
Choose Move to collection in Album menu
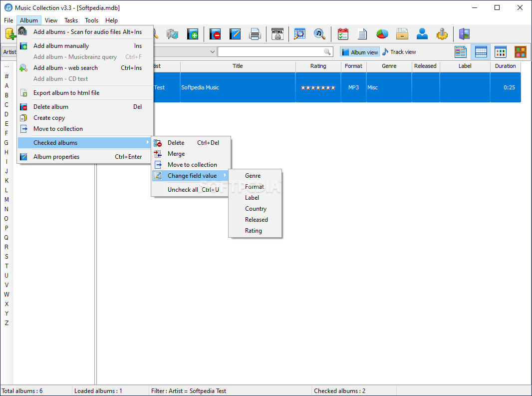pyautogui.click(x=85, y=129)
